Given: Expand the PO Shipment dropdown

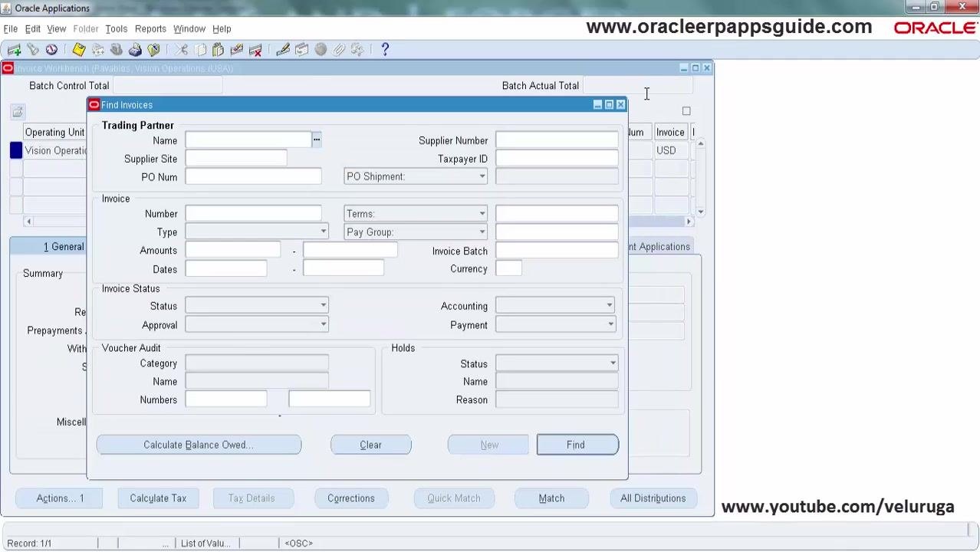Looking at the screenshot, I should pos(482,177).
